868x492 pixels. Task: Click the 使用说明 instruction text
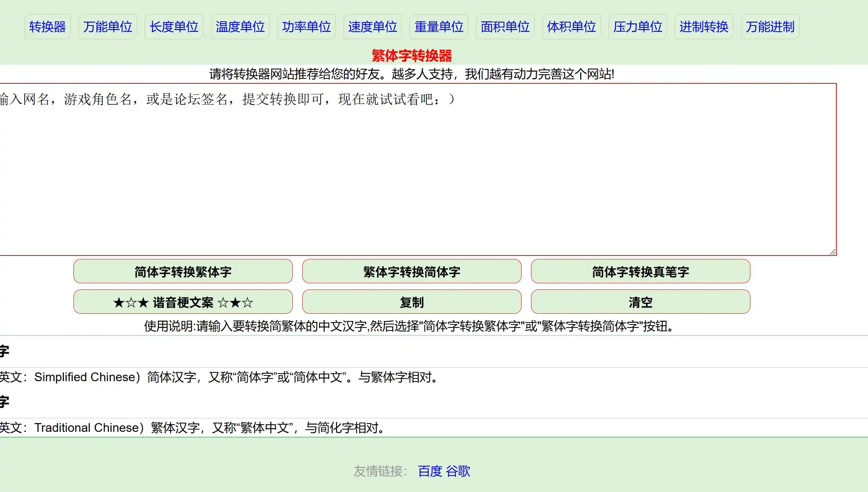tap(410, 326)
